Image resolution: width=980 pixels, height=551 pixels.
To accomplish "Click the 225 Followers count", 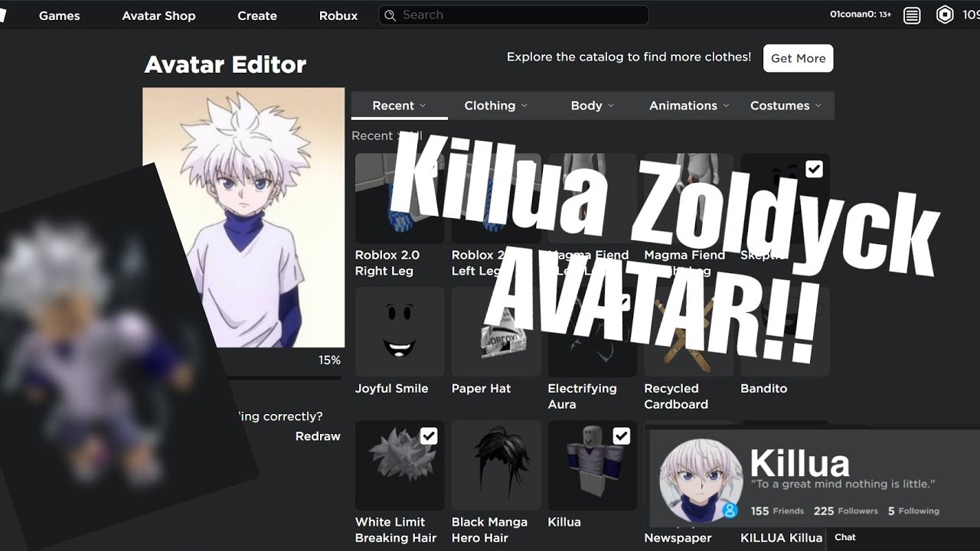I will tap(845, 510).
